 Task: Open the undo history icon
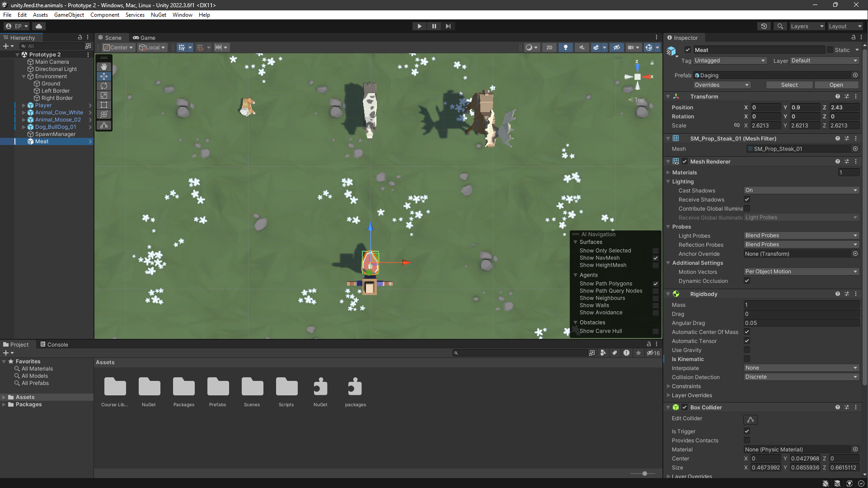pyautogui.click(x=764, y=26)
